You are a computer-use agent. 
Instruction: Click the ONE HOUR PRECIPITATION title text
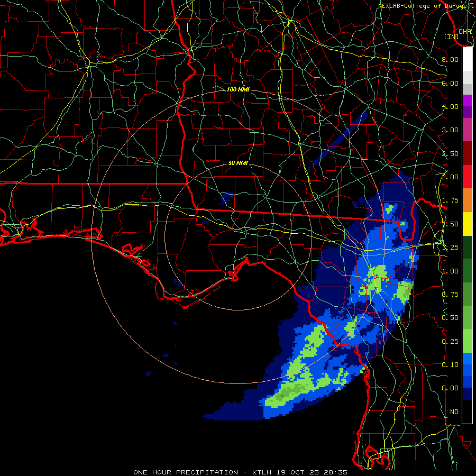(x=186, y=472)
